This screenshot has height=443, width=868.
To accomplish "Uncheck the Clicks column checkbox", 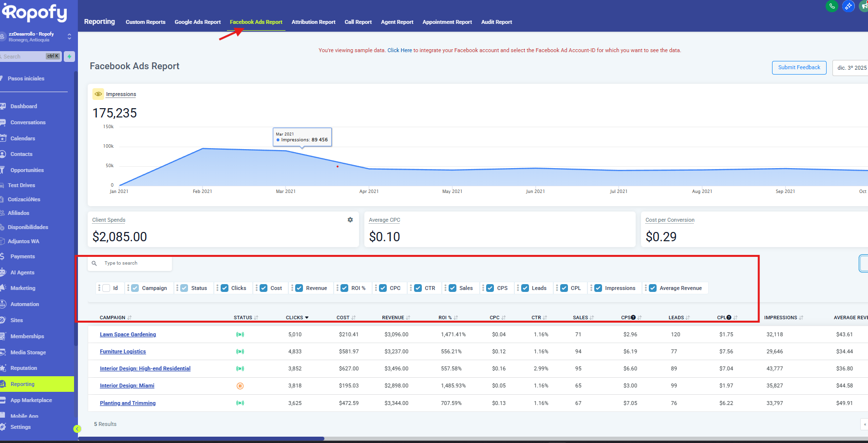I will coord(225,288).
